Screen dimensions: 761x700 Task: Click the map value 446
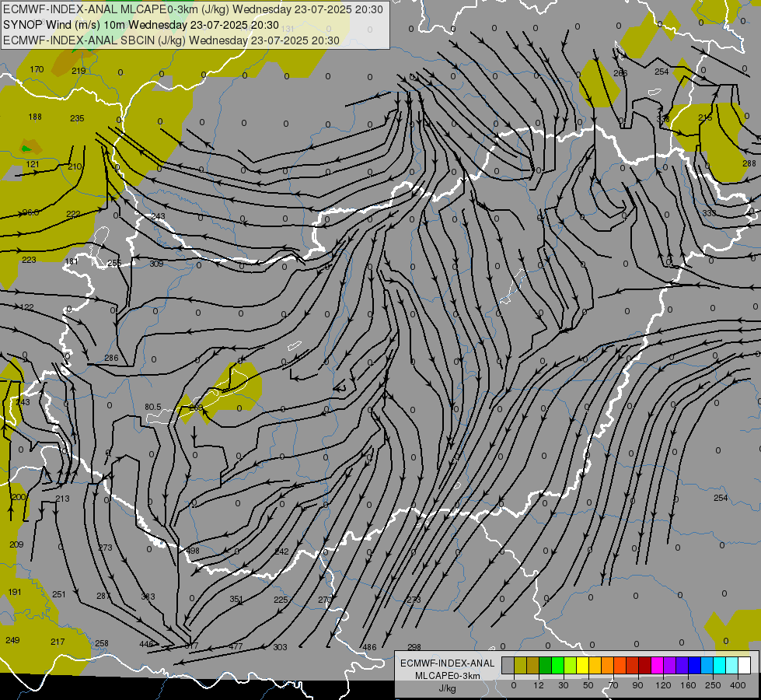[x=146, y=644]
